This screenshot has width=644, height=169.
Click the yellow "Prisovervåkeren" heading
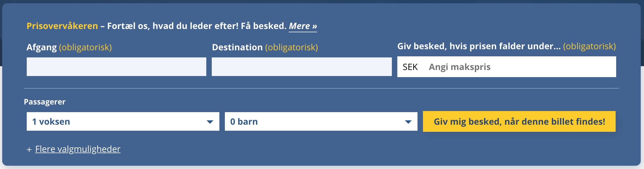(x=62, y=26)
